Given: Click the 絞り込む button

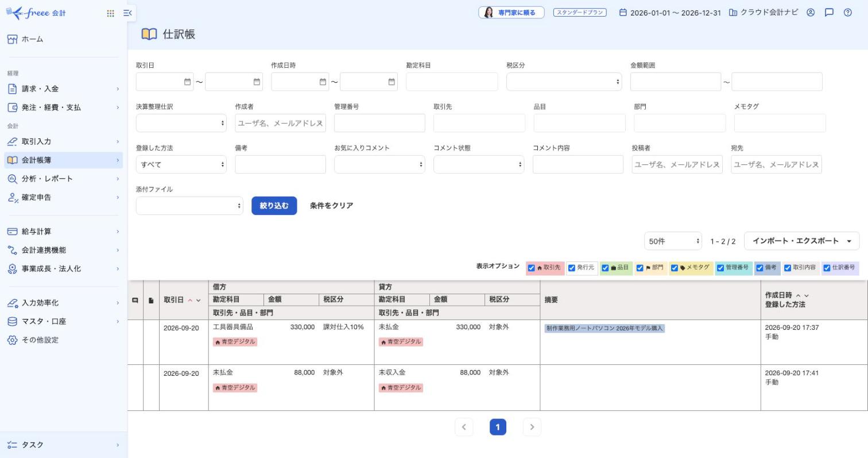Looking at the screenshot, I should point(274,206).
